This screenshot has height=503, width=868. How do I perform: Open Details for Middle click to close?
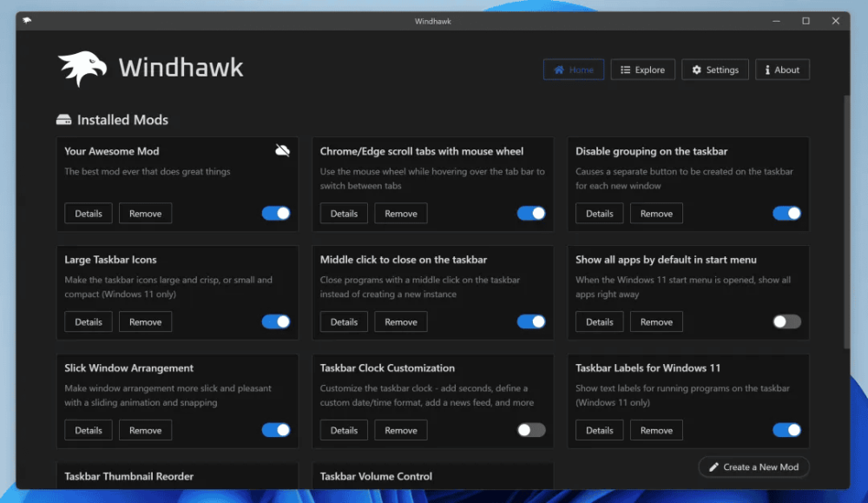(x=344, y=321)
